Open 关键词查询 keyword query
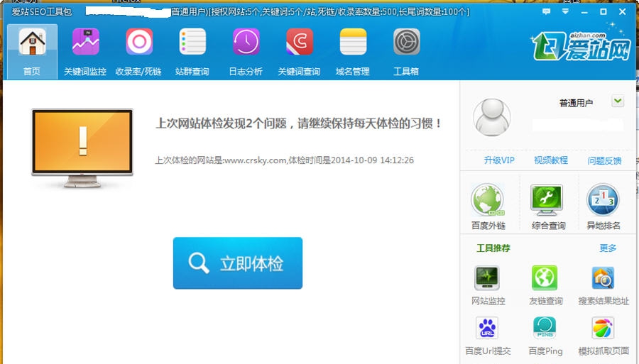Image resolution: width=639 pixels, height=364 pixels. [x=299, y=51]
